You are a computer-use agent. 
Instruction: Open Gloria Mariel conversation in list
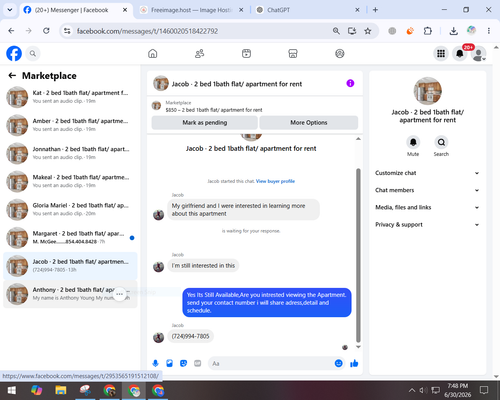[70, 209]
